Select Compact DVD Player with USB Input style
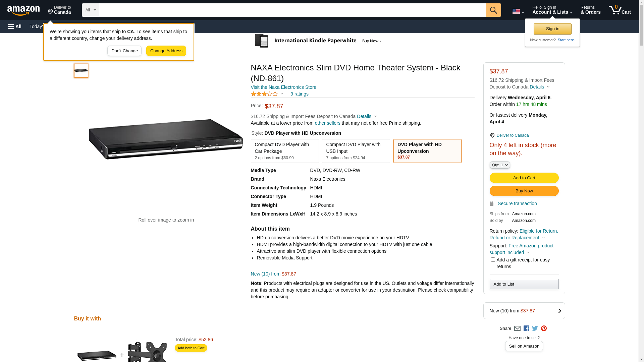Image resolution: width=644 pixels, height=362 pixels. [x=356, y=151]
